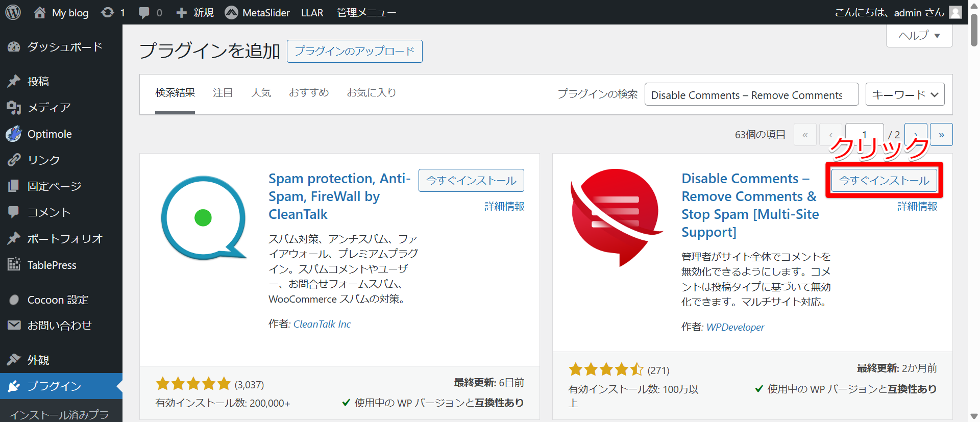This screenshot has height=422, width=980.
Task: Click the Optimole icon in sidebar
Action: [x=14, y=134]
